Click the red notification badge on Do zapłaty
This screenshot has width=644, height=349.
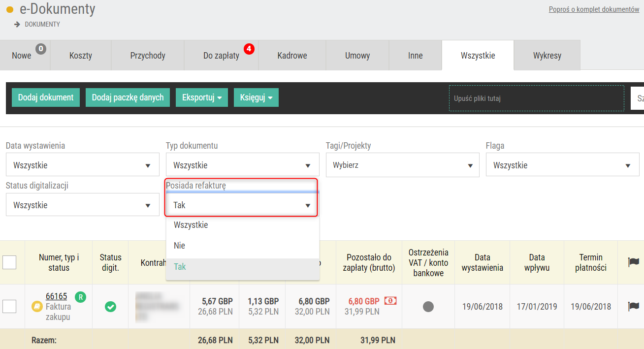click(249, 49)
